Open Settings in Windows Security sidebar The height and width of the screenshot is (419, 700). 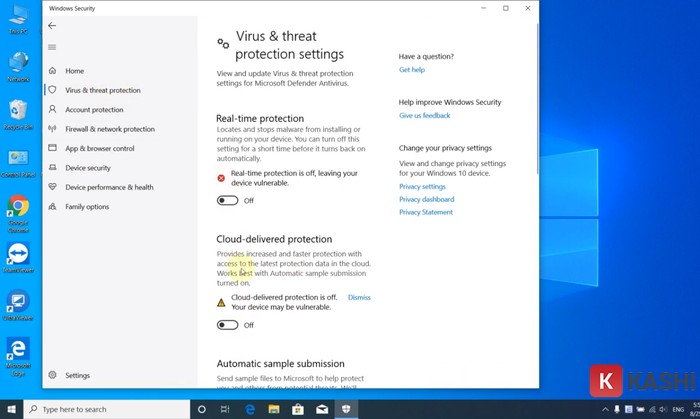77,375
